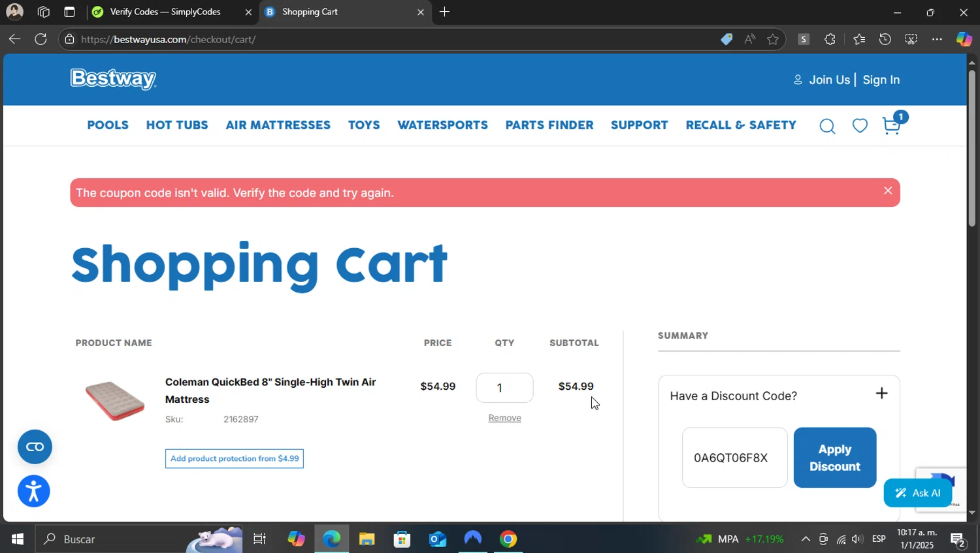The width and height of the screenshot is (980, 553).
Task: Open the SimplyCodes extension icon
Action: pos(804,39)
